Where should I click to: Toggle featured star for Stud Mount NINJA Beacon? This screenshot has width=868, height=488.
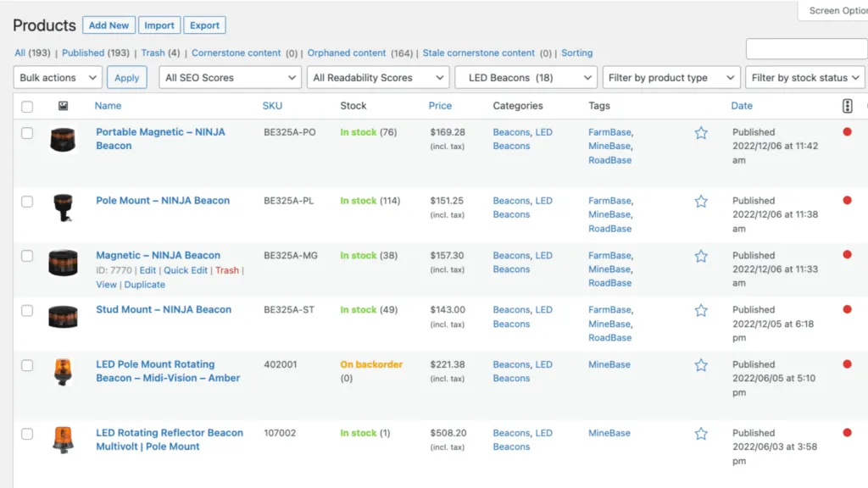point(701,310)
